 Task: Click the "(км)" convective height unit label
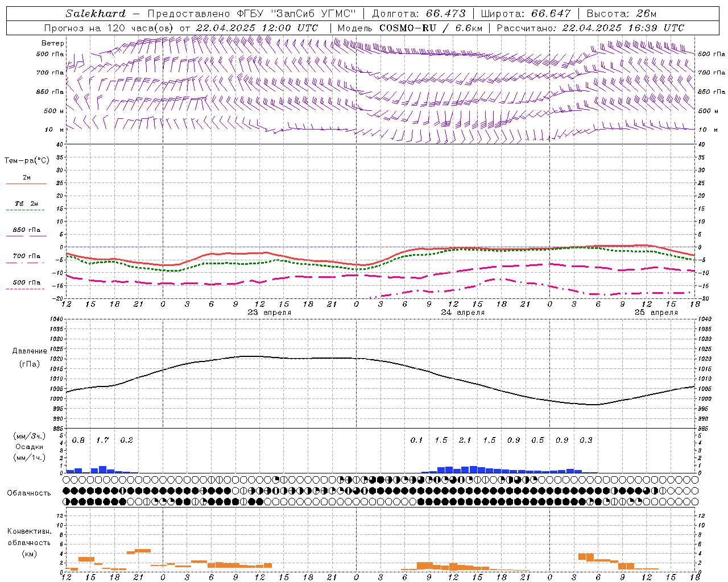pyautogui.click(x=29, y=554)
